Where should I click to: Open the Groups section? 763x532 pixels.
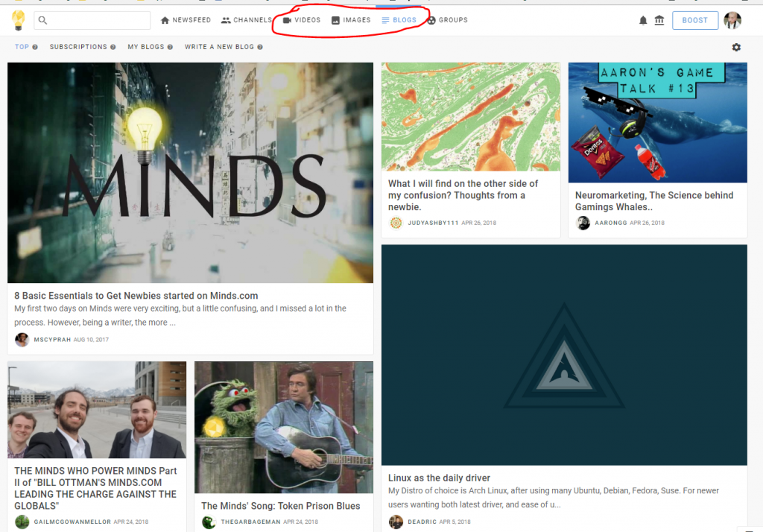447,20
